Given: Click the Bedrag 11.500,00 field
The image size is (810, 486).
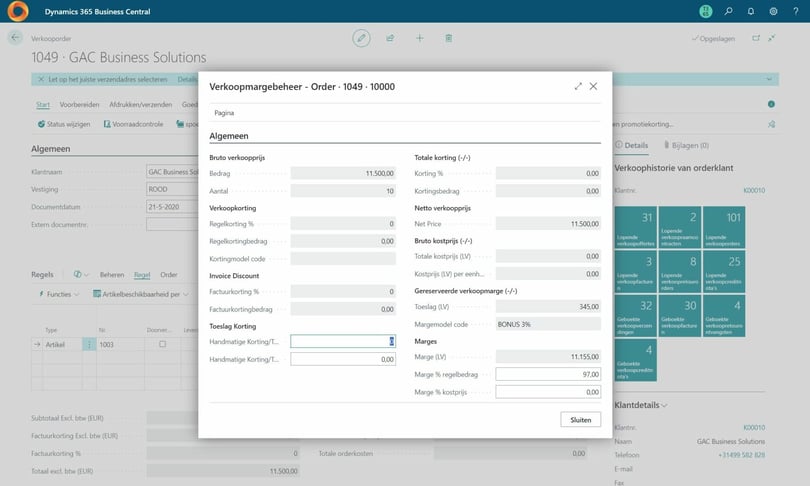Looking at the screenshot, I should coord(343,173).
